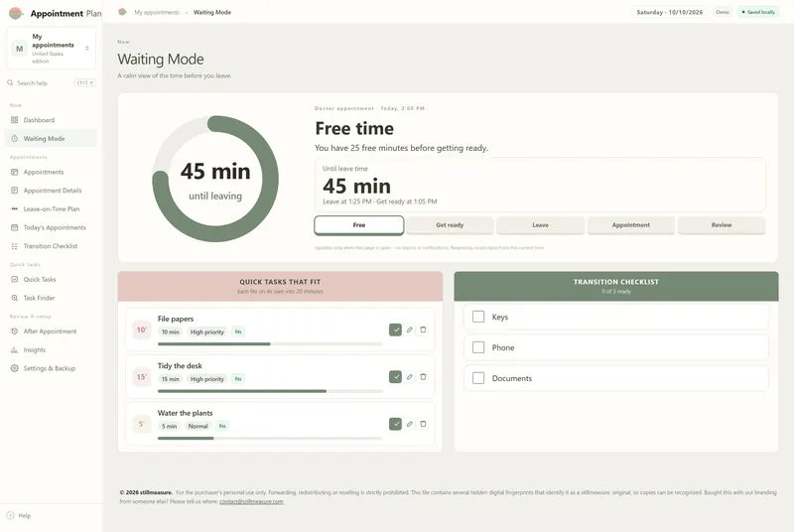Click the Search help input field
The height and width of the screenshot is (532, 794).
point(52,82)
